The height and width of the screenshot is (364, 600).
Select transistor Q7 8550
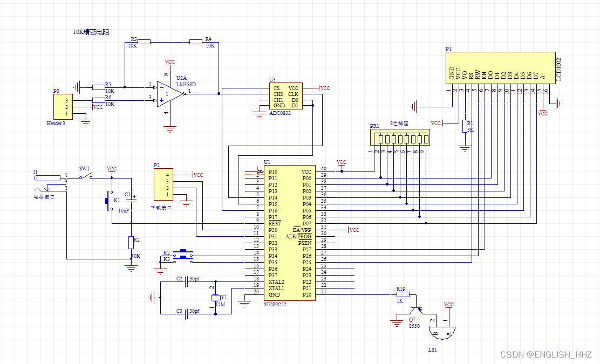[x=416, y=310]
